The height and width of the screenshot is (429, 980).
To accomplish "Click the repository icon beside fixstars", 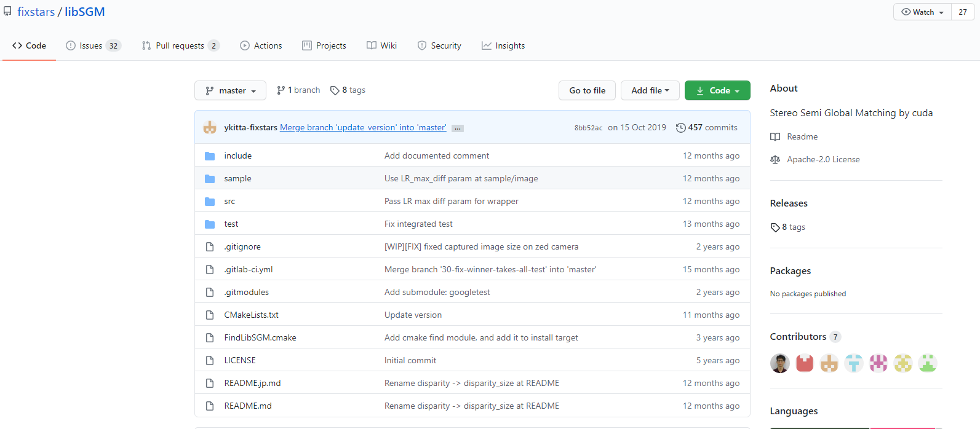I will pos(7,12).
